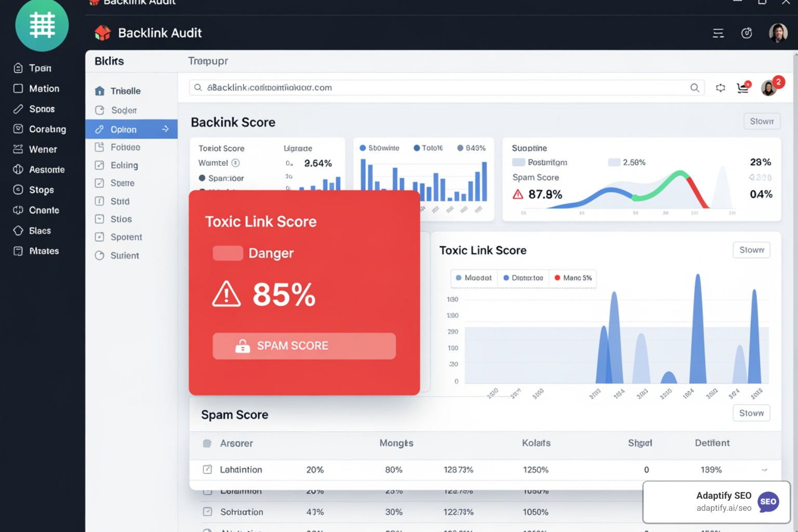Select the Biclits tab
This screenshot has height=532, width=798.
point(109,61)
